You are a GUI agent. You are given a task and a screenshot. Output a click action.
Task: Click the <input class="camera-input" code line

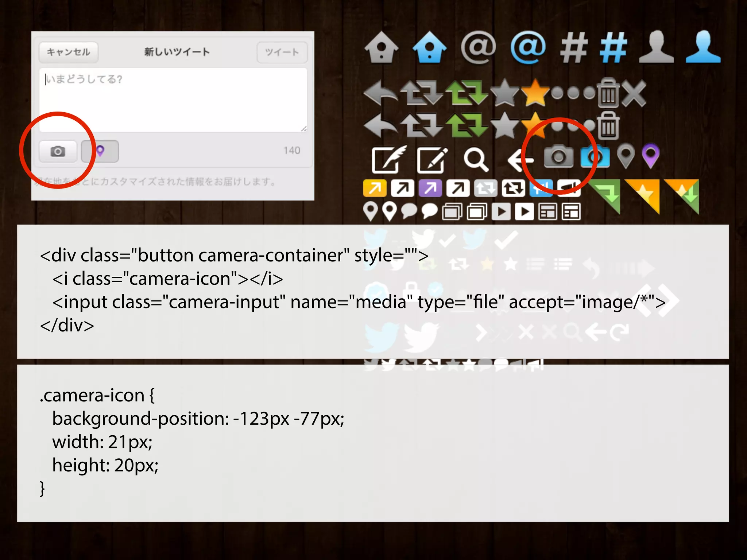point(359,302)
